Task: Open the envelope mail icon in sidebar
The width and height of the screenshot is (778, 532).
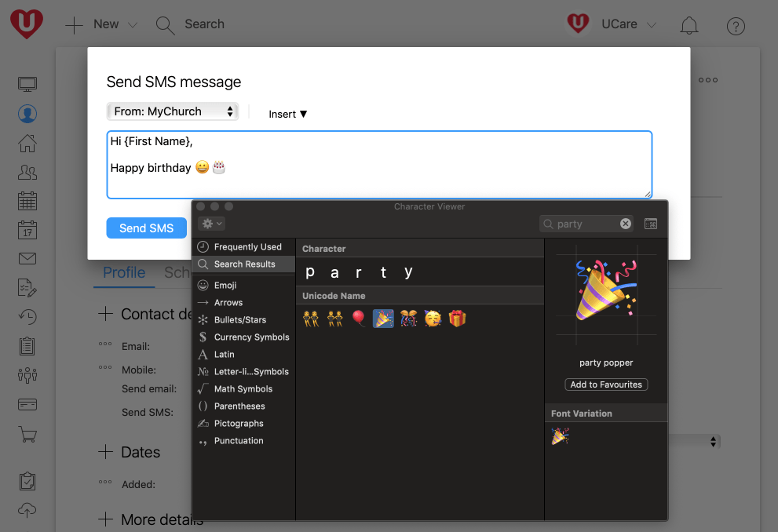Action: click(27, 258)
